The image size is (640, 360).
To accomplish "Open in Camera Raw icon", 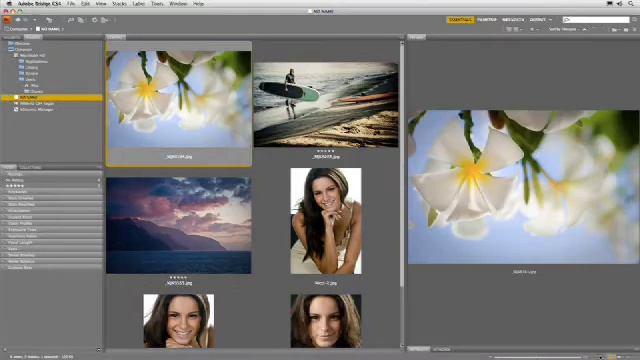I will [x=95, y=20].
